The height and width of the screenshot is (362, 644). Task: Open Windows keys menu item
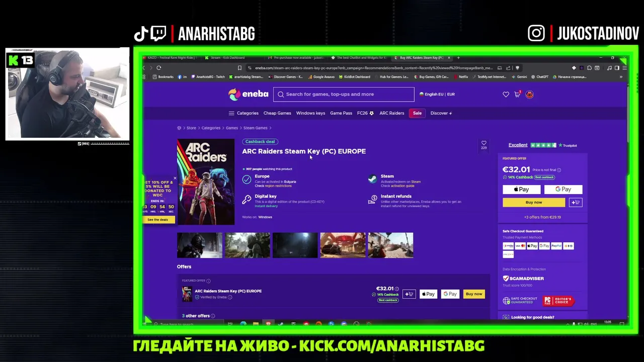click(310, 113)
